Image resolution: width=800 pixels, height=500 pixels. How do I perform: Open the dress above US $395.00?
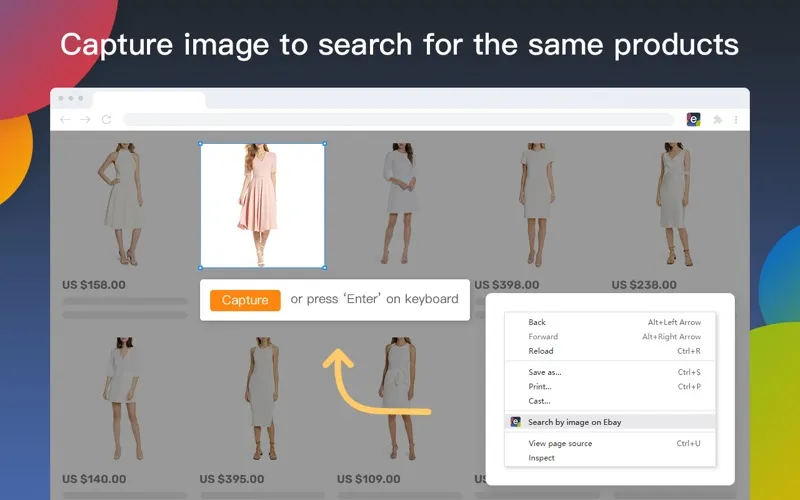(262, 398)
